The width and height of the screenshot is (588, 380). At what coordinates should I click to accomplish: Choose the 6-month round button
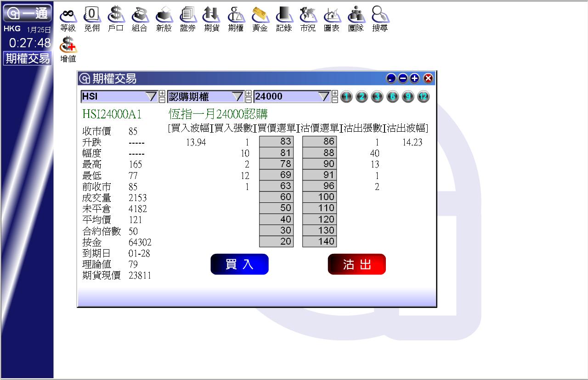point(392,97)
